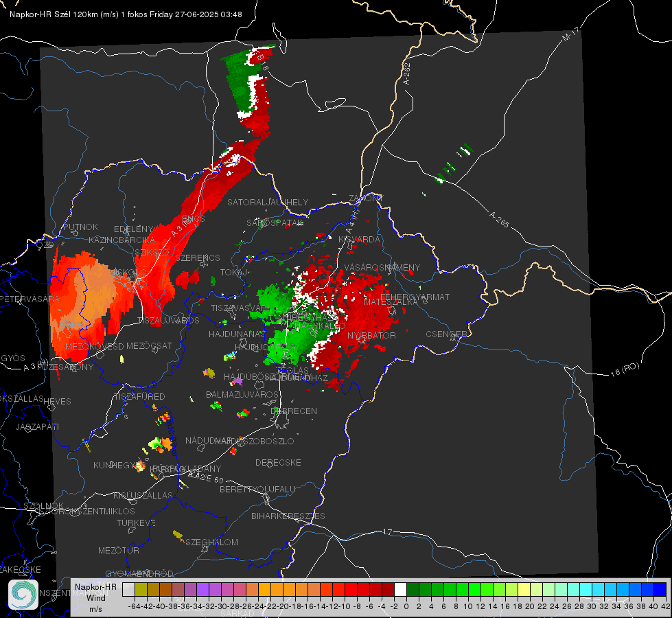Click the legend tick label -64
The height and width of the screenshot is (618, 672).
tap(135, 606)
